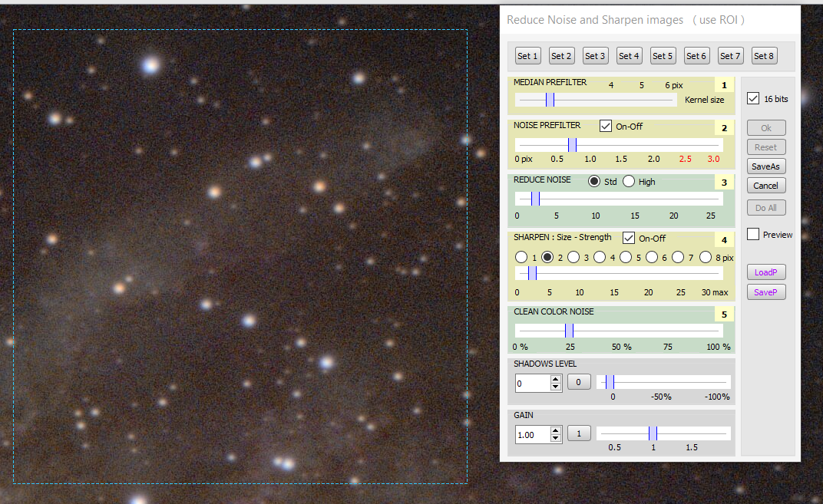The image size is (823, 504).
Task: Toggle the Noise Prefilter On-Off checkbox
Action: (605, 126)
